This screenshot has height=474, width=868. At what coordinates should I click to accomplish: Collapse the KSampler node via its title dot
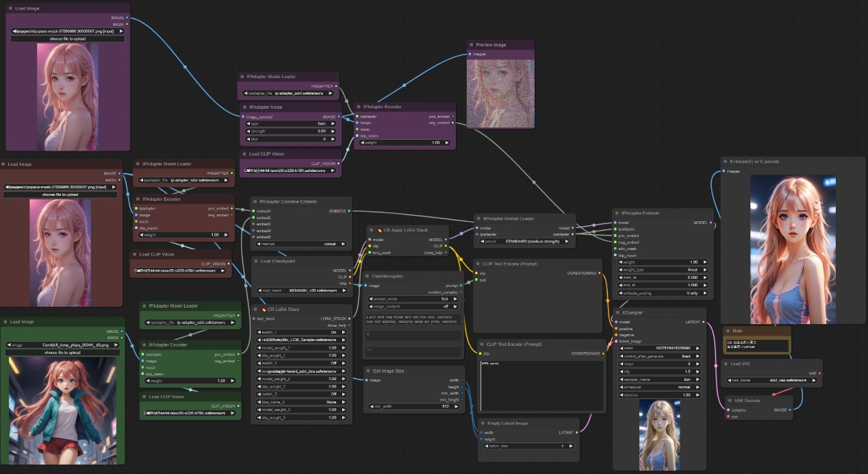pyautogui.click(x=617, y=312)
